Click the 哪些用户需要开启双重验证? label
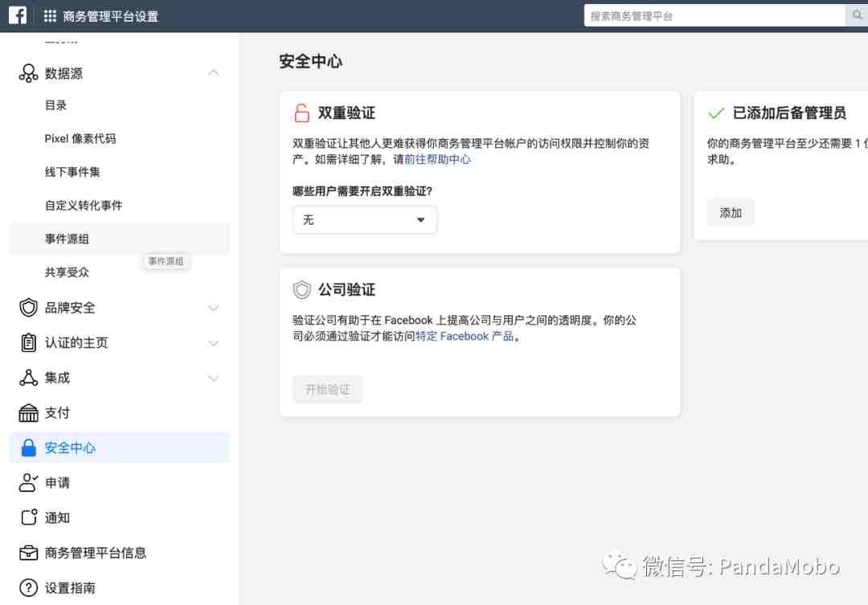868x605 pixels. click(x=362, y=191)
